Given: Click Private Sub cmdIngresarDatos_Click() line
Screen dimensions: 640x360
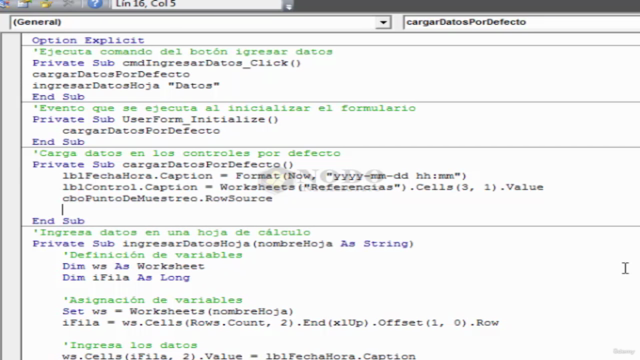Looking at the screenshot, I should coord(167,63).
